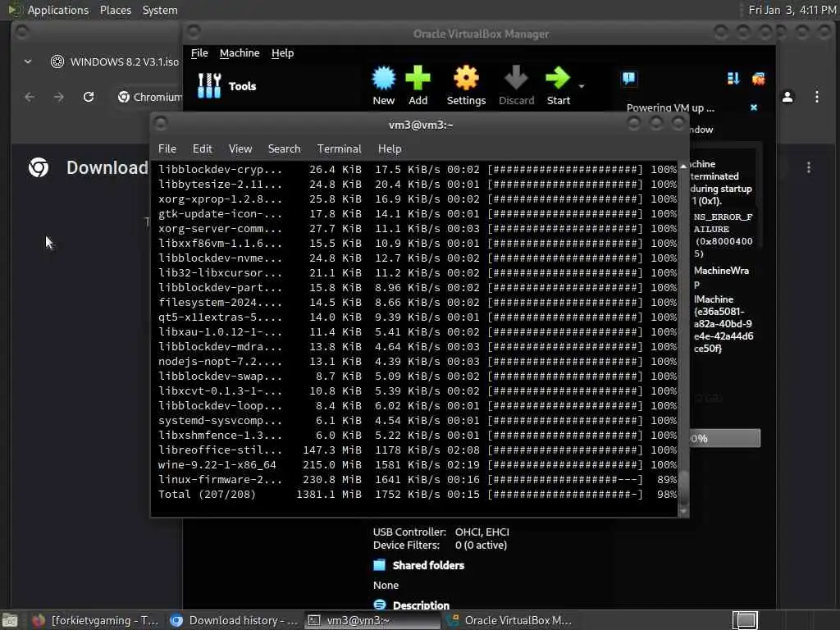Screen dimensions: 840x630
Task: Open the terminal Help menu
Action: point(390,148)
